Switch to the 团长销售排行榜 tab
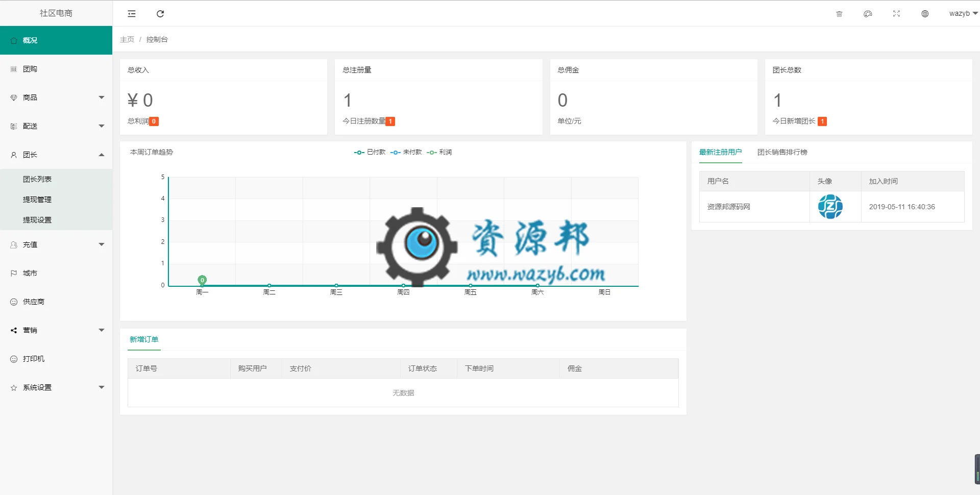Viewport: 980px width, 495px height. tap(782, 152)
